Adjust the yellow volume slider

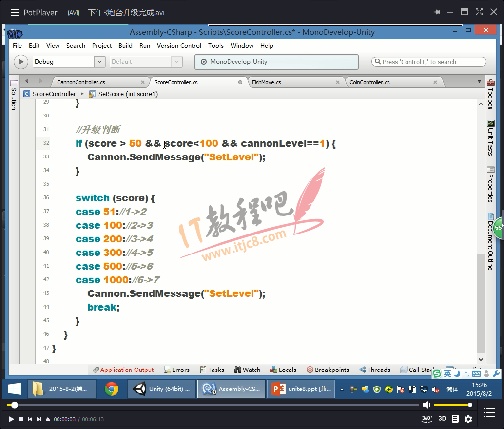coord(452,405)
